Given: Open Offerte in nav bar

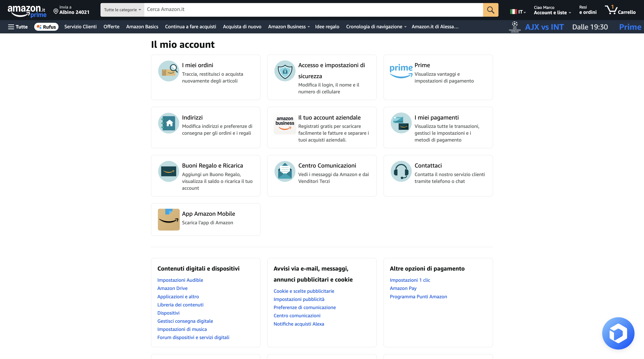Looking at the screenshot, I should (x=111, y=27).
